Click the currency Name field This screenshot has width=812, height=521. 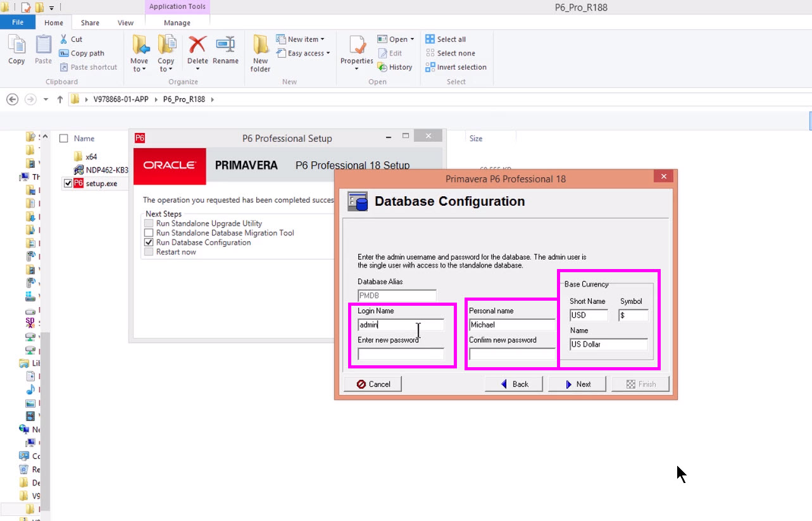609,344
